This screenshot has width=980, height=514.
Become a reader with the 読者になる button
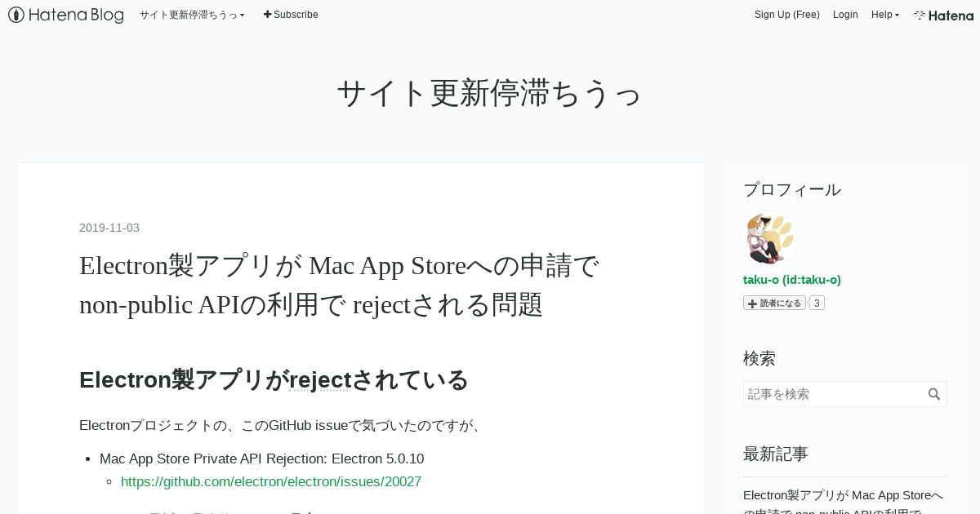pyautogui.click(x=774, y=303)
